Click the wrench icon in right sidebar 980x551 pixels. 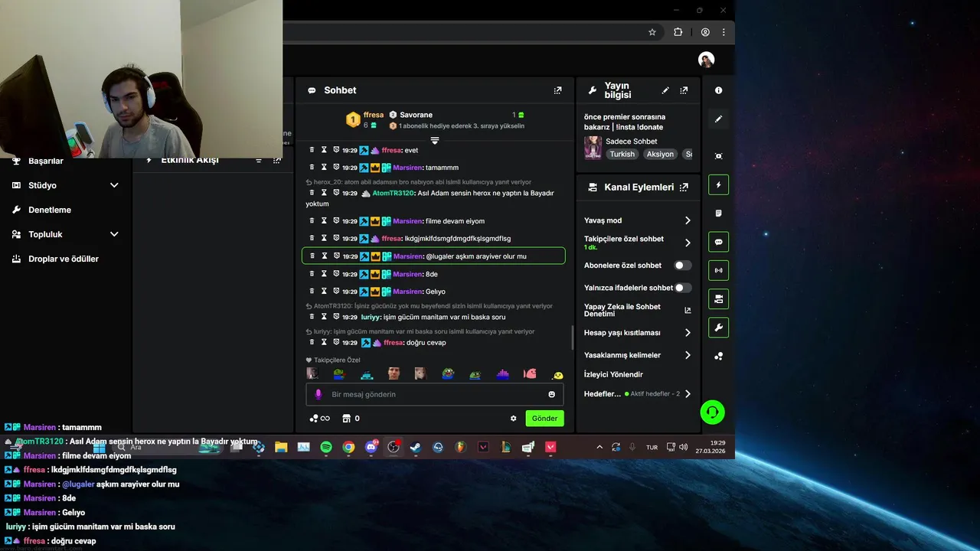pos(718,328)
